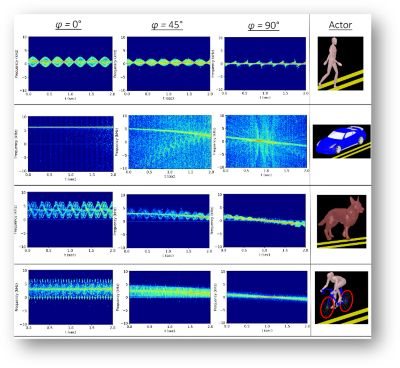Open the cyclist spectrogram at 90°
The height and width of the screenshot is (368, 400).
[267, 297]
